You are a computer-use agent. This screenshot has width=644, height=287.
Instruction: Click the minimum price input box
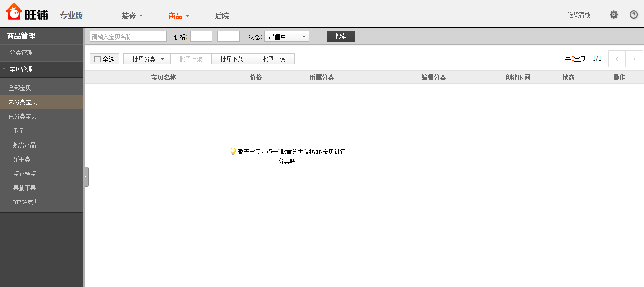[x=201, y=37]
